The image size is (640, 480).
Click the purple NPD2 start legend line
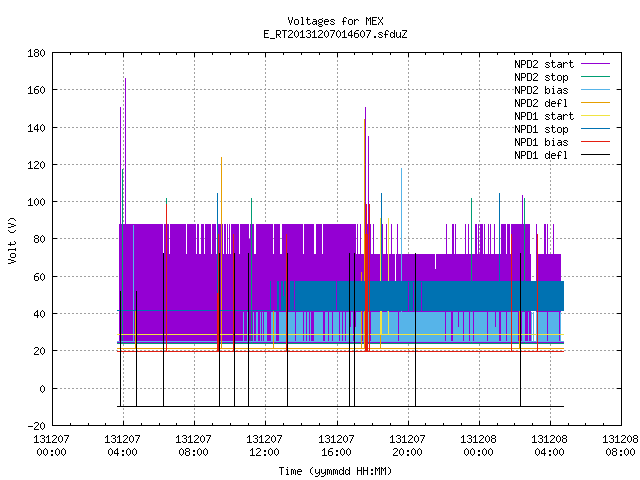click(x=595, y=64)
